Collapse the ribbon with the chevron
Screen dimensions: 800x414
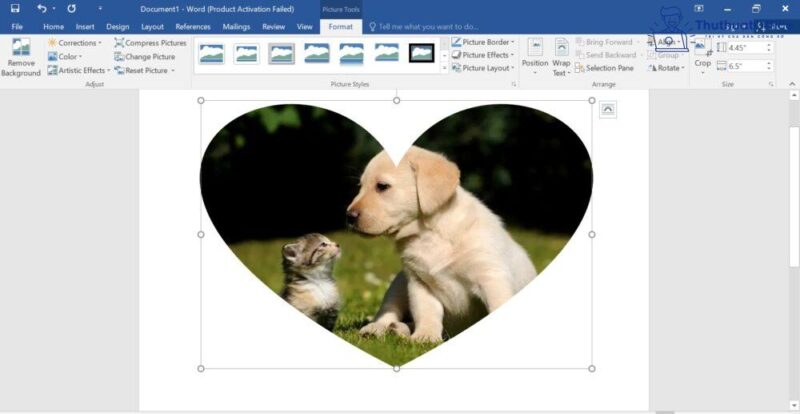point(792,84)
